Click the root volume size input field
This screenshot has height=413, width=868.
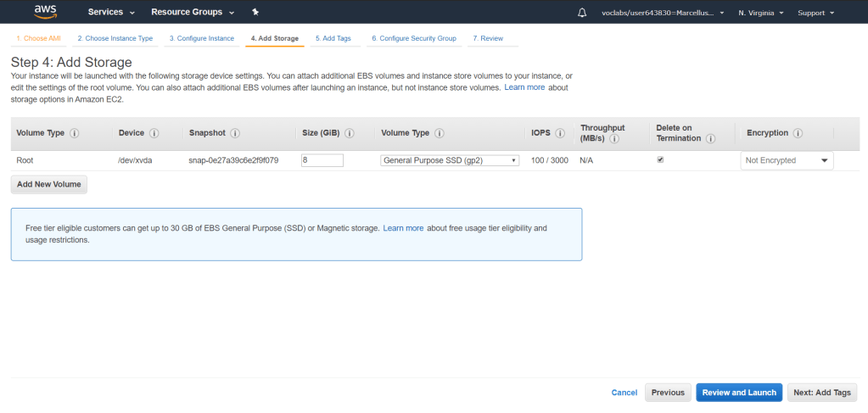322,160
